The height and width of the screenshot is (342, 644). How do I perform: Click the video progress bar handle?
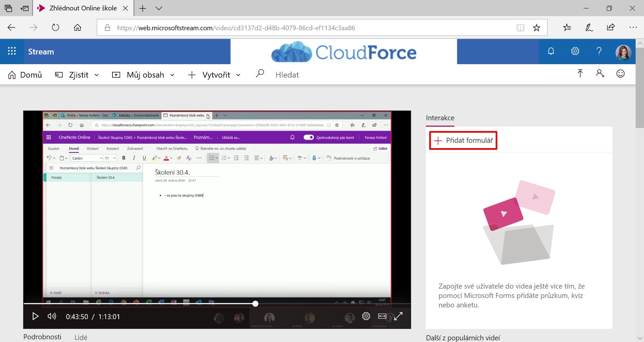coord(255,304)
